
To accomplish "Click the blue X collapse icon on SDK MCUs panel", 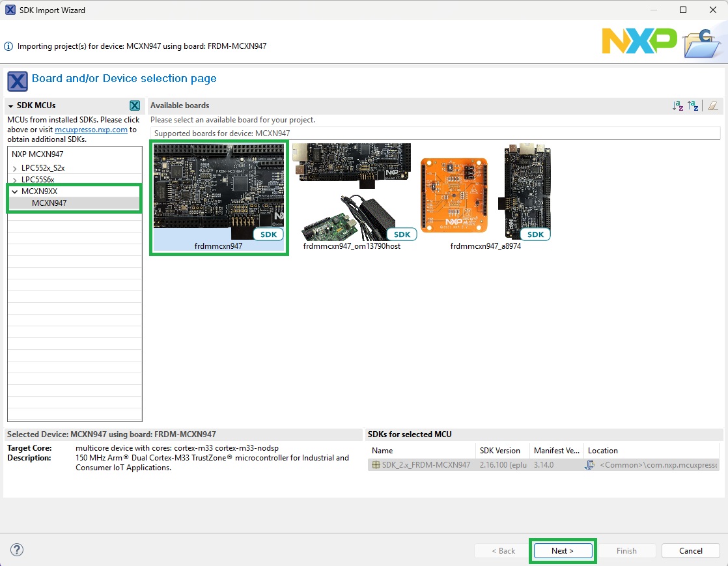I will tap(135, 105).
